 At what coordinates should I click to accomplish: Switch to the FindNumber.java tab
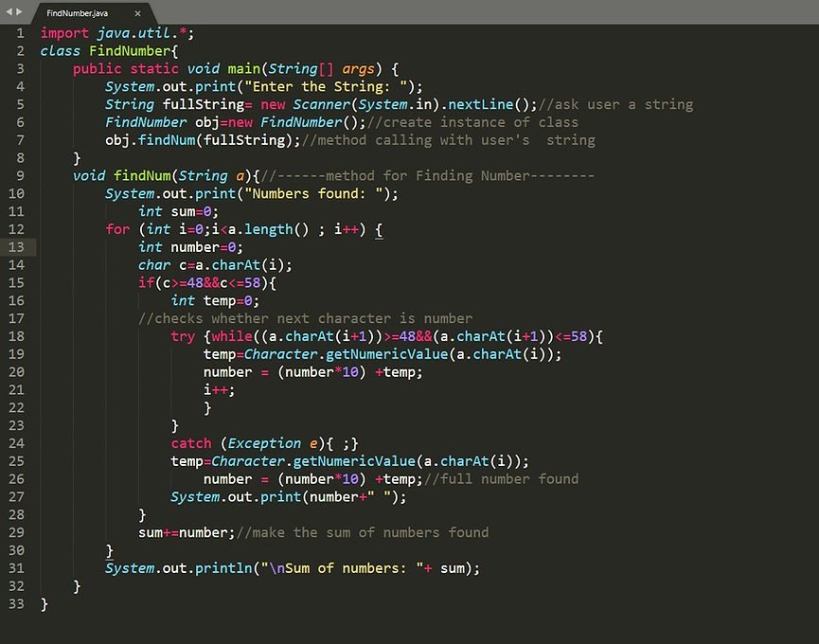[77, 13]
